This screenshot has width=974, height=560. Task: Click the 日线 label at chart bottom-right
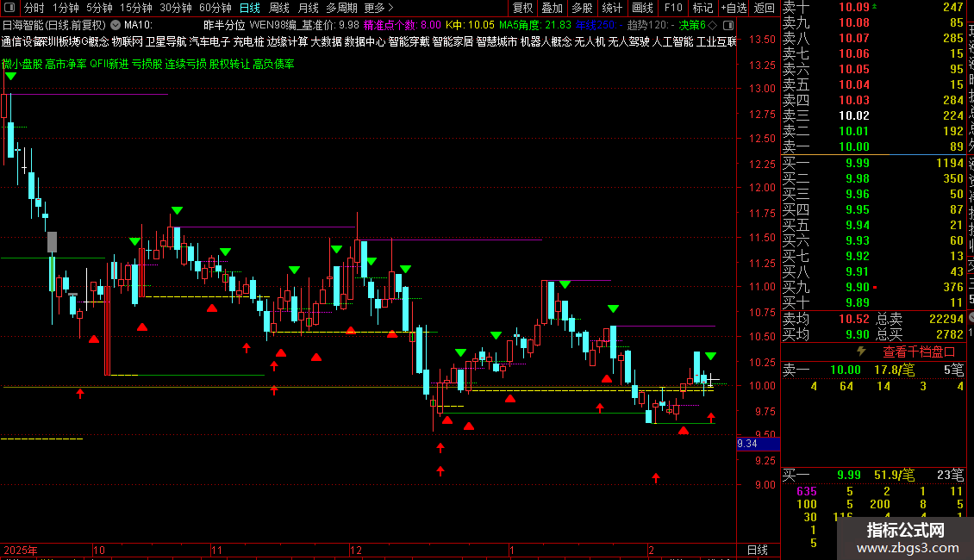coord(757,550)
